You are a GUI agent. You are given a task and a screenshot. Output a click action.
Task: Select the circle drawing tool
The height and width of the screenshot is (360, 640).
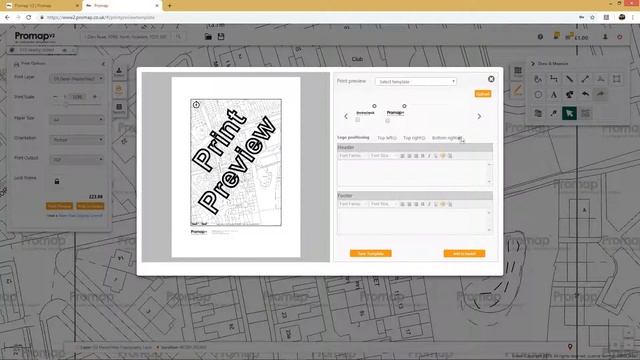point(538,95)
